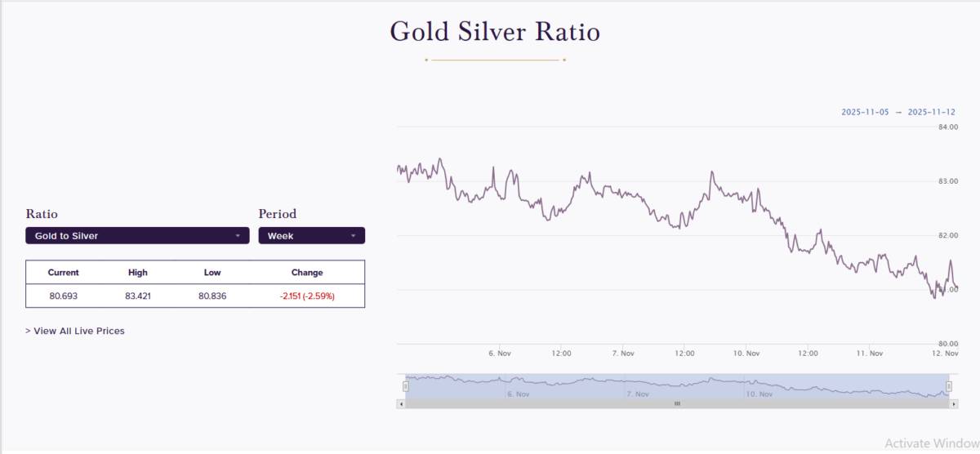Click the Gold Silver Ratio page heading
This screenshot has height=454, width=980.
point(495,33)
